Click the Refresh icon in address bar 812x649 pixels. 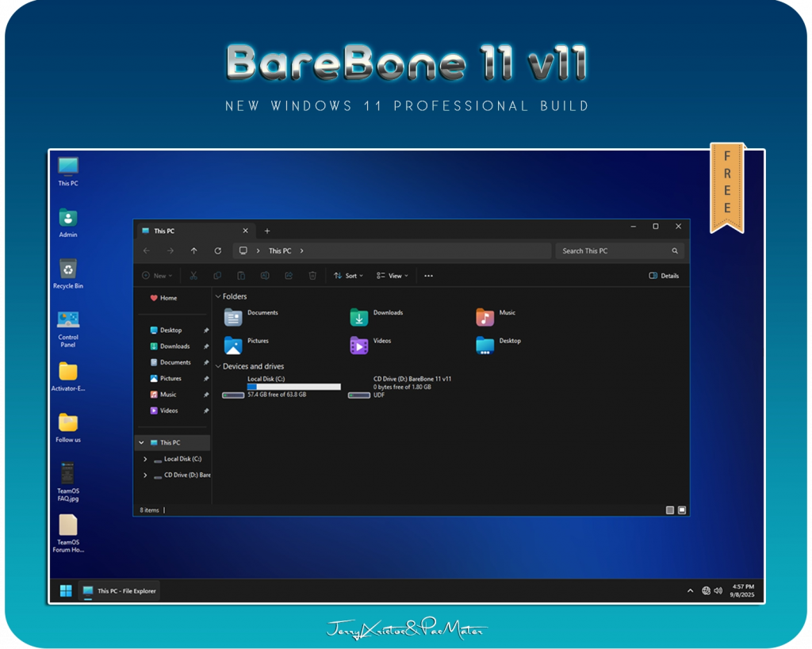pyautogui.click(x=217, y=251)
